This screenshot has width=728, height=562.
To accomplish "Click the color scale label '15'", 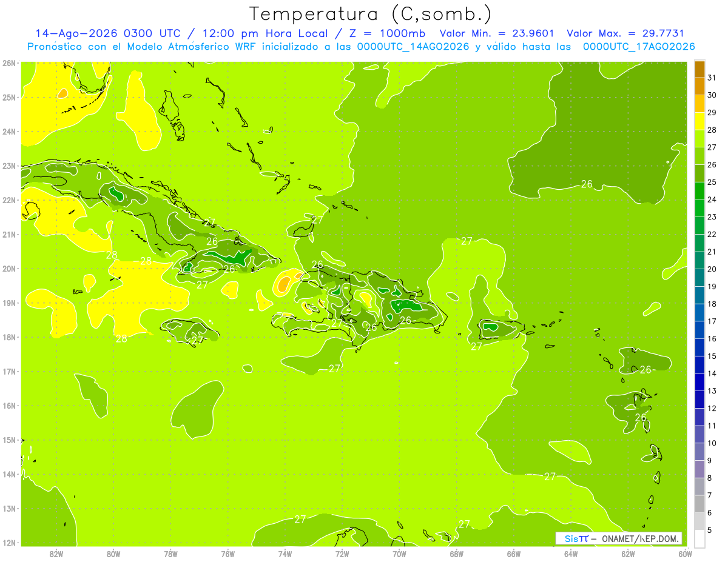I will (x=712, y=356).
